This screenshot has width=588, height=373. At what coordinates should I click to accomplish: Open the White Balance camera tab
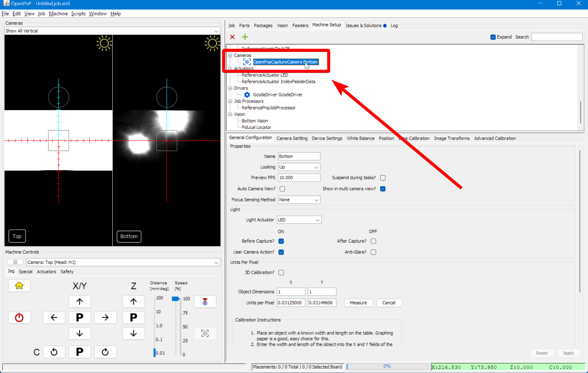click(x=360, y=138)
